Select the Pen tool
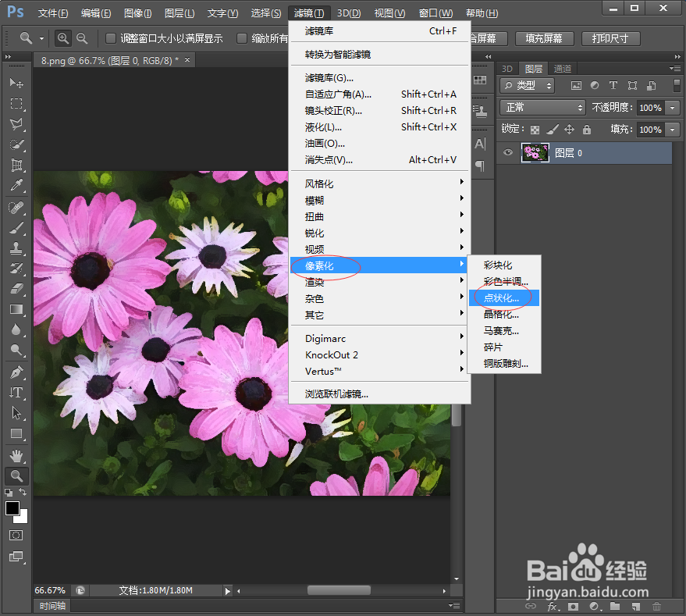Viewport: 686px width, 616px height. [16, 372]
